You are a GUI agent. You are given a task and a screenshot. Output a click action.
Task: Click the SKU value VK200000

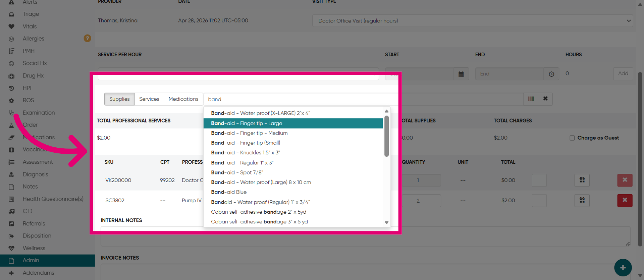click(x=118, y=180)
